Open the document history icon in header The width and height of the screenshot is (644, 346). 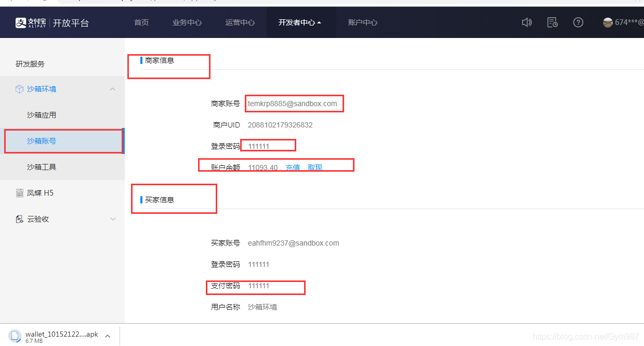pyautogui.click(x=553, y=22)
